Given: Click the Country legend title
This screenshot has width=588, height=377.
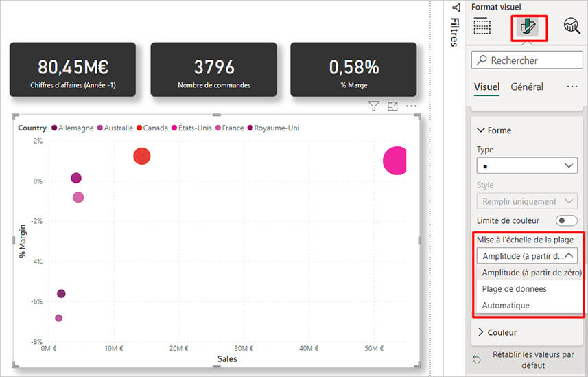Looking at the screenshot, I should (32, 128).
